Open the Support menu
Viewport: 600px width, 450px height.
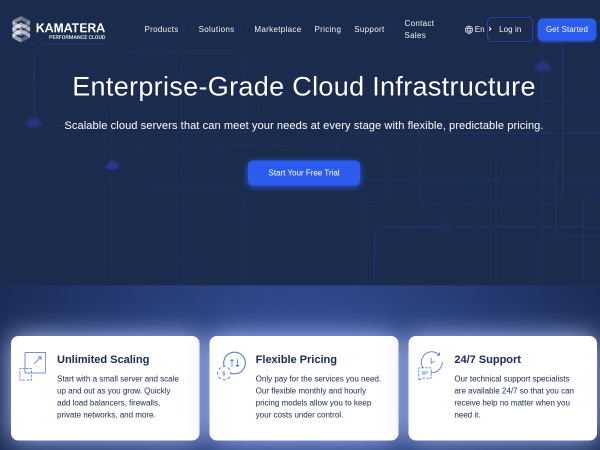click(x=369, y=29)
